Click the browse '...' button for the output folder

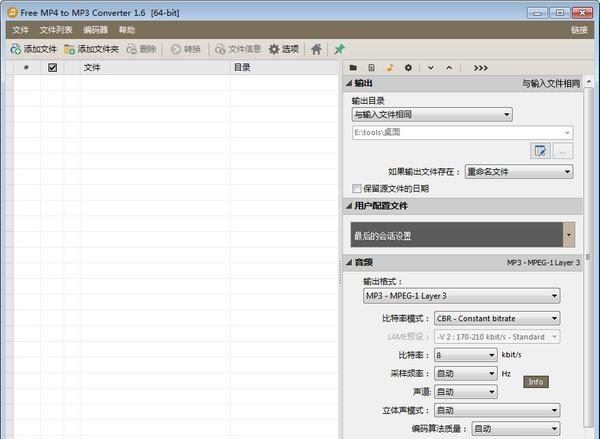click(x=562, y=151)
